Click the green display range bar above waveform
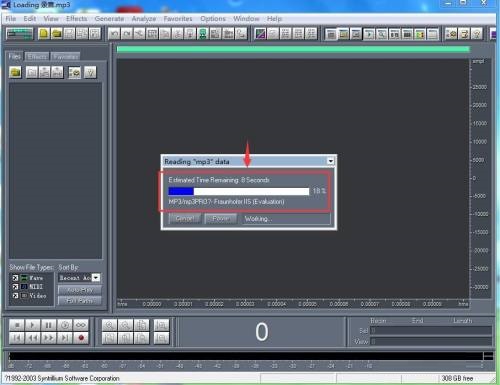 tap(293, 49)
